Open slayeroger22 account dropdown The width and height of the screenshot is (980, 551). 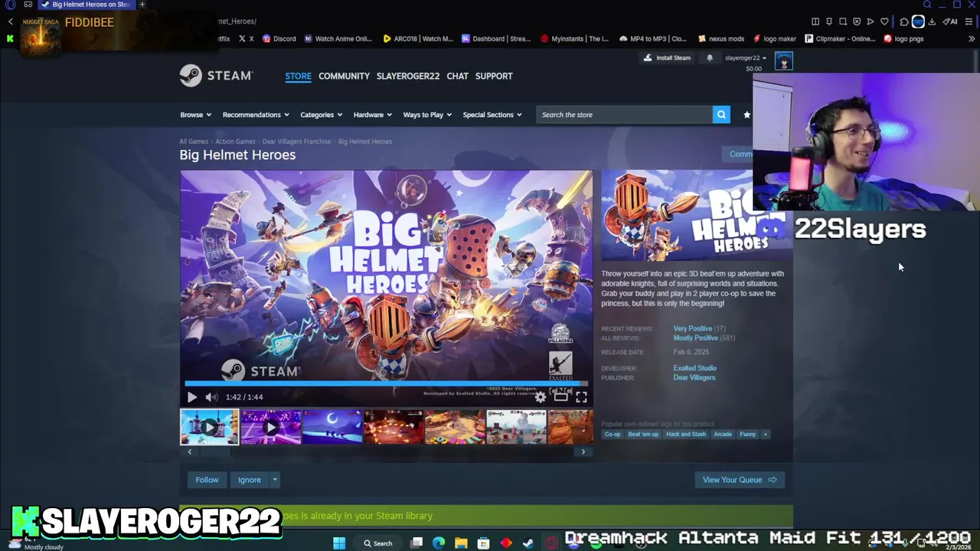click(x=745, y=58)
